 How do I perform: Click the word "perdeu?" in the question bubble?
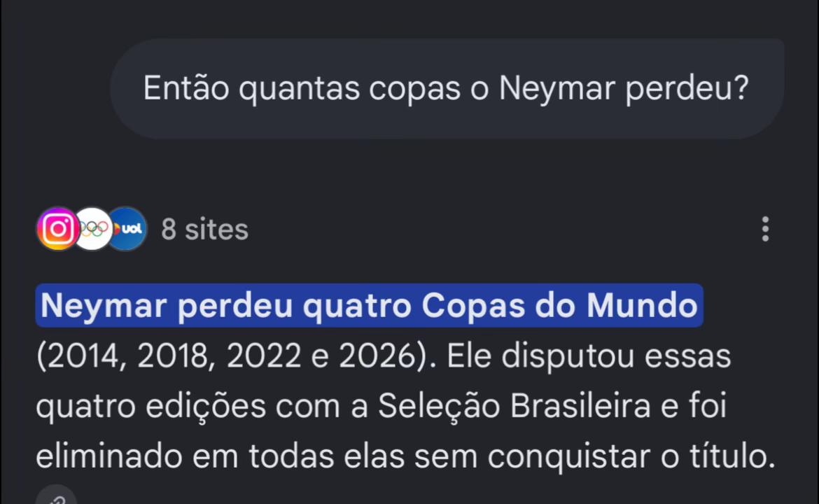coord(687,89)
